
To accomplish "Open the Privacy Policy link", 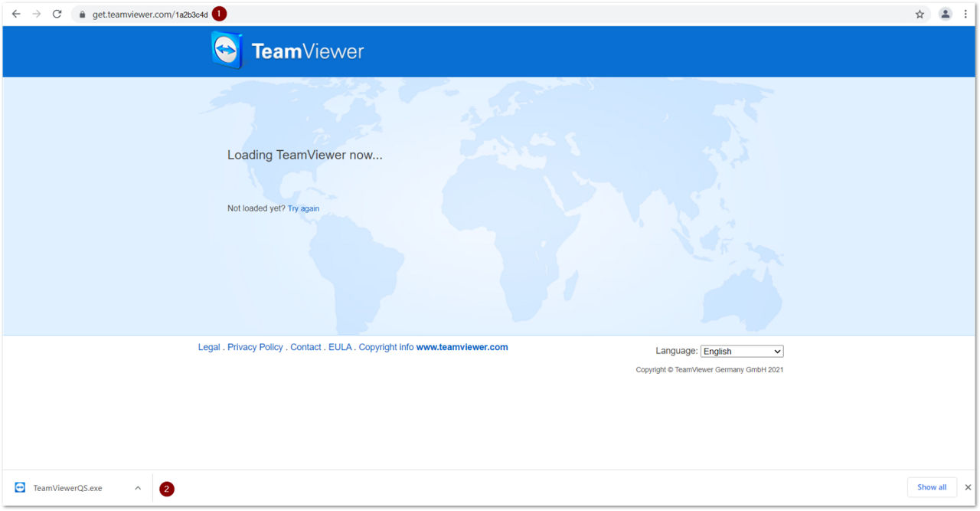I will click(x=255, y=347).
